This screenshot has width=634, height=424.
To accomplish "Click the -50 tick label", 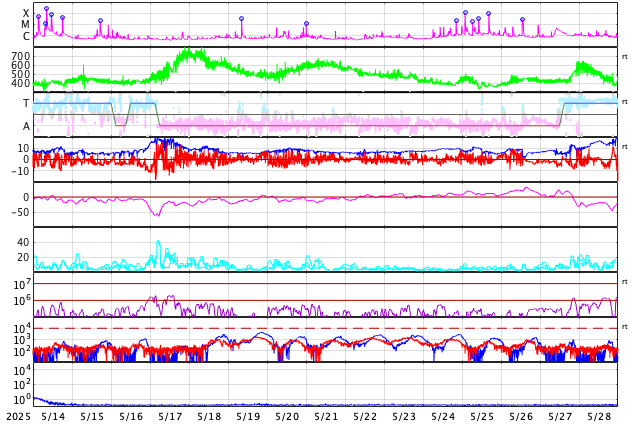I will coord(20,212).
